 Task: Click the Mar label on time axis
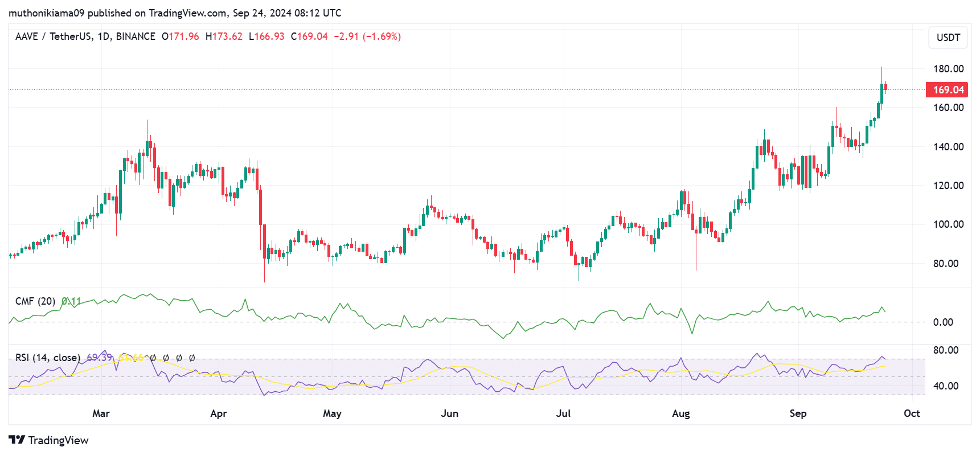101,413
